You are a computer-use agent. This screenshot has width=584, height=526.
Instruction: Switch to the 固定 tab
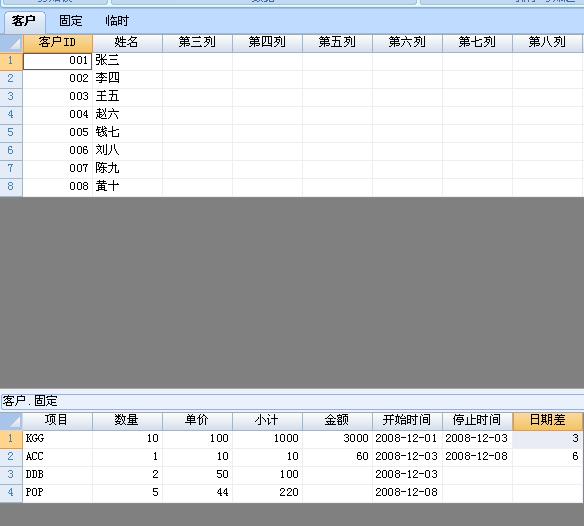pos(70,21)
